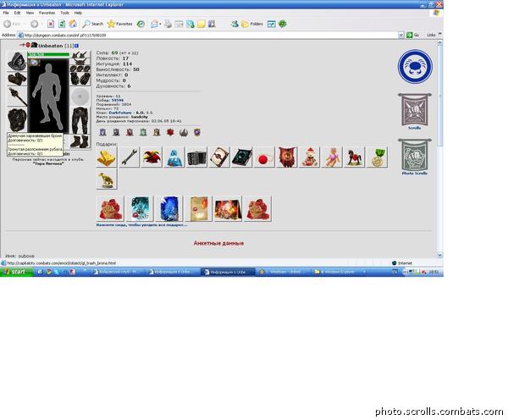This screenshot has width=508, height=420.
Task: Click the jester hat gift
Action: click(x=152, y=157)
